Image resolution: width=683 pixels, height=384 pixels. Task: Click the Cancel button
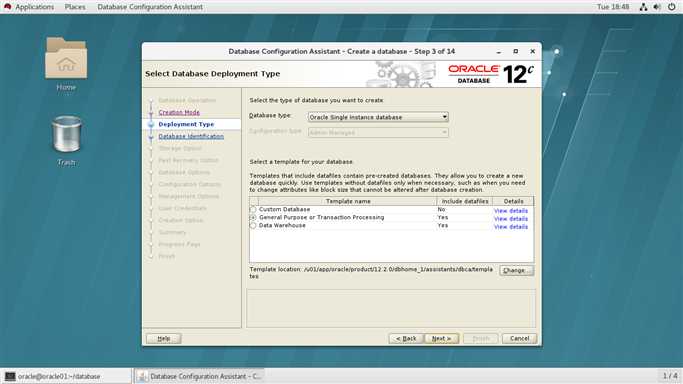(x=519, y=338)
